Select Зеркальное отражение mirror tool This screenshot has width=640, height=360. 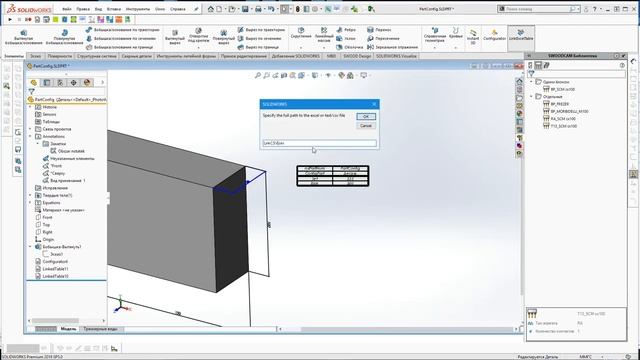392,47
